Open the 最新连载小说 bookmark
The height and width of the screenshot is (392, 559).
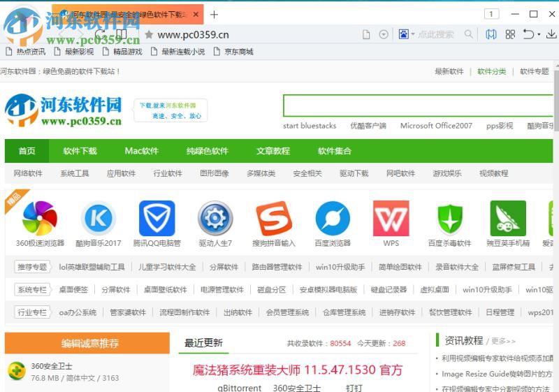pyautogui.click(x=178, y=52)
